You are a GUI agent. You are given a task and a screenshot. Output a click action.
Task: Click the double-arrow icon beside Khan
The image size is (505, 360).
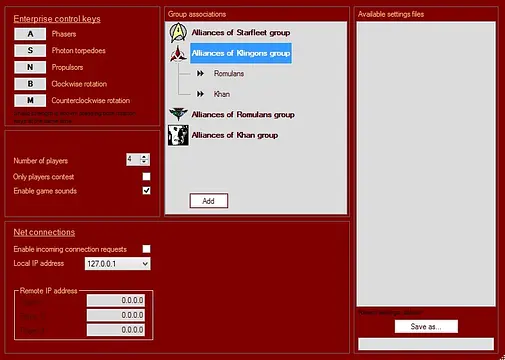(x=200, y=94)
